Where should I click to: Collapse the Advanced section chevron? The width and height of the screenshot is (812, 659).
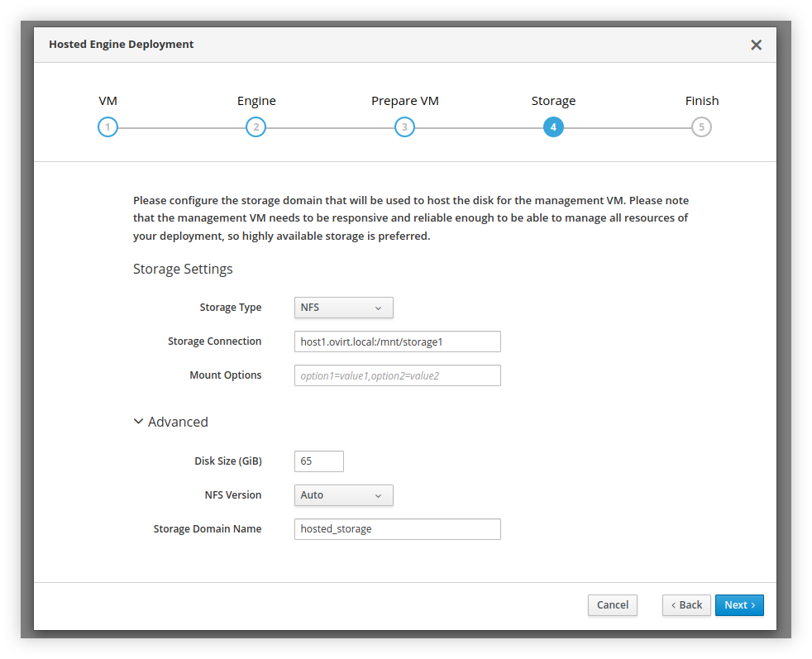point(138,422)
